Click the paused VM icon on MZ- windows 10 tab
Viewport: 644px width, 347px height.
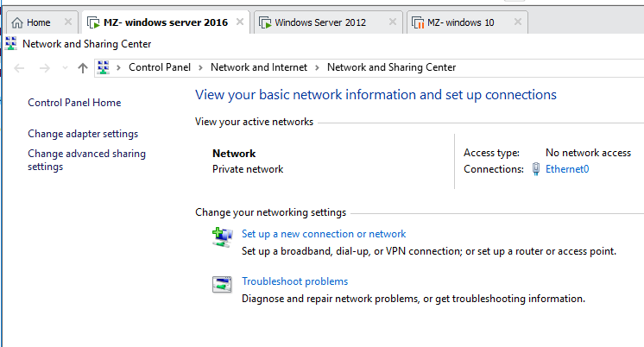(418, 22)
